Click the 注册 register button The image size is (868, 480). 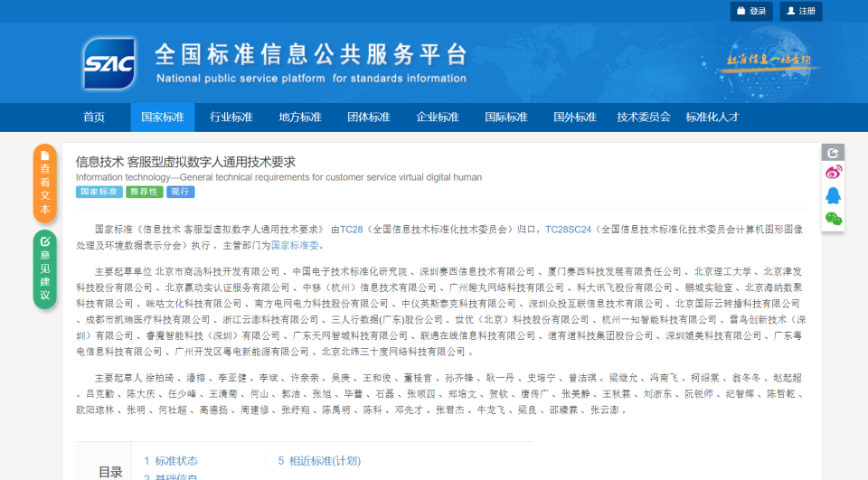[x=801, y=11]
